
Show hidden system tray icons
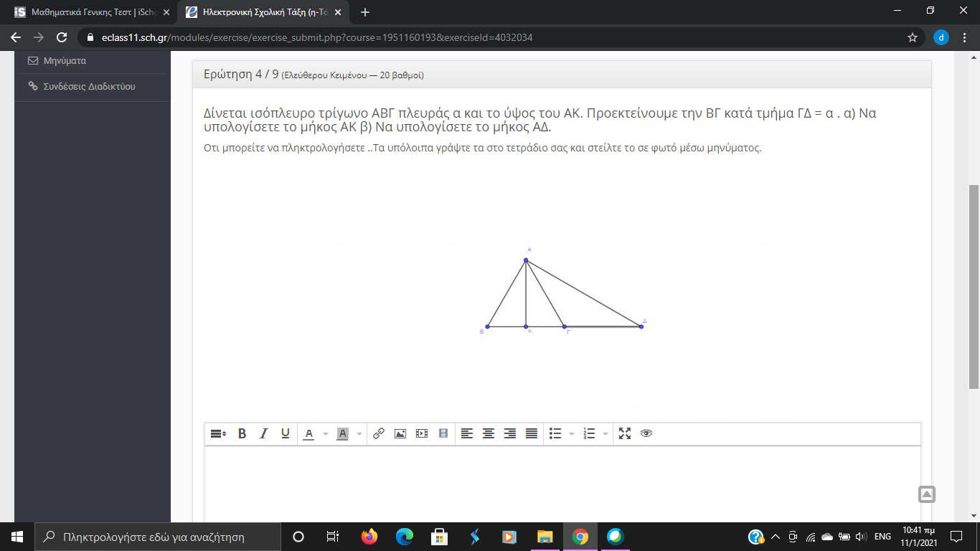click(x=776, y=537)
